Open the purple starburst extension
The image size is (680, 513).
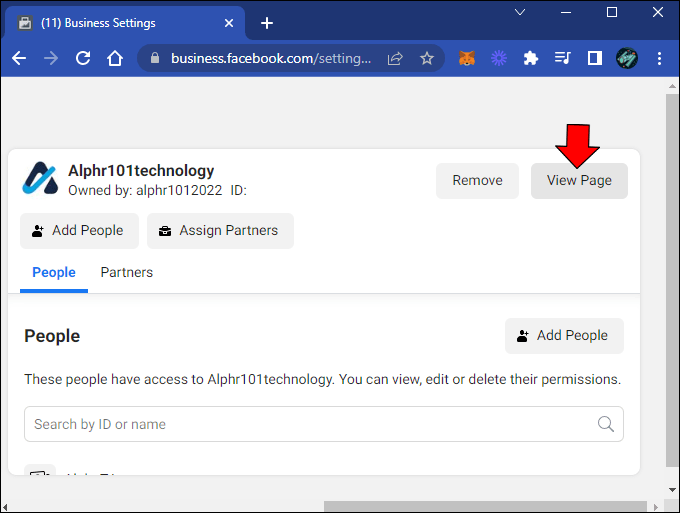click(x=499, y=58)
